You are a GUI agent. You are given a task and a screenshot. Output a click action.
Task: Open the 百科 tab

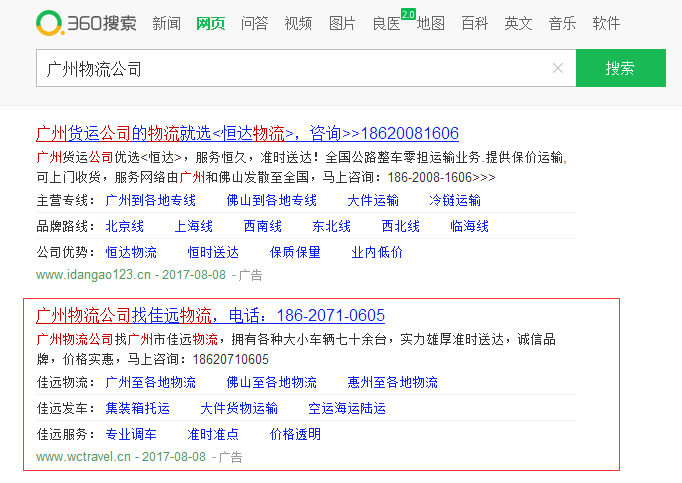click(475, 23)
